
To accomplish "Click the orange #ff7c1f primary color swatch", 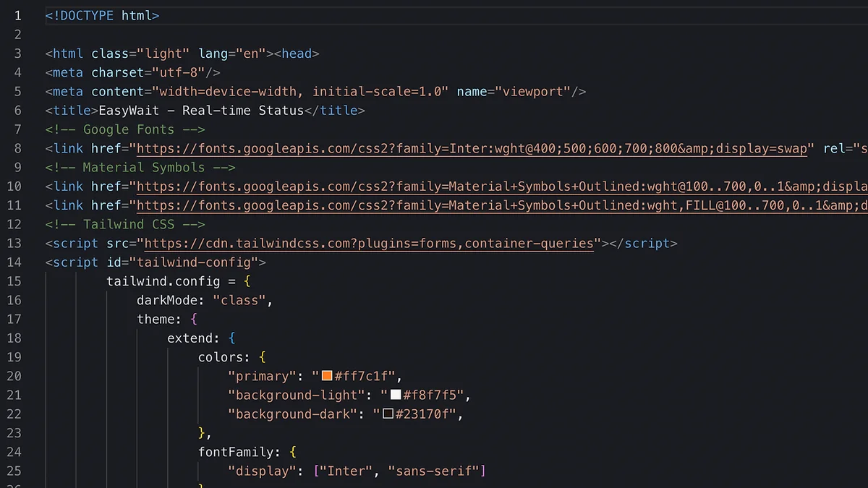I will 327,376.
